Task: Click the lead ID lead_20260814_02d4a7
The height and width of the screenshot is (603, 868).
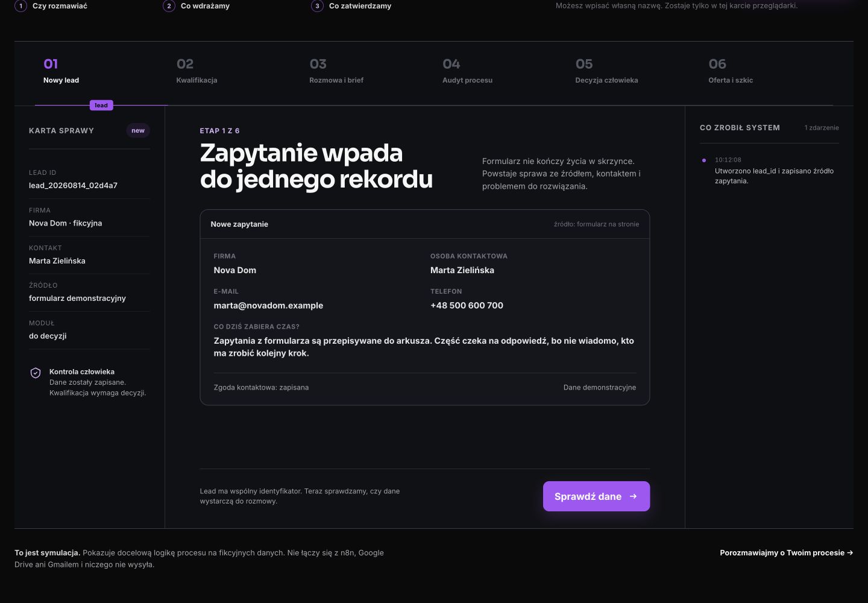Action: pyautogui.click(x=73, y=185)
